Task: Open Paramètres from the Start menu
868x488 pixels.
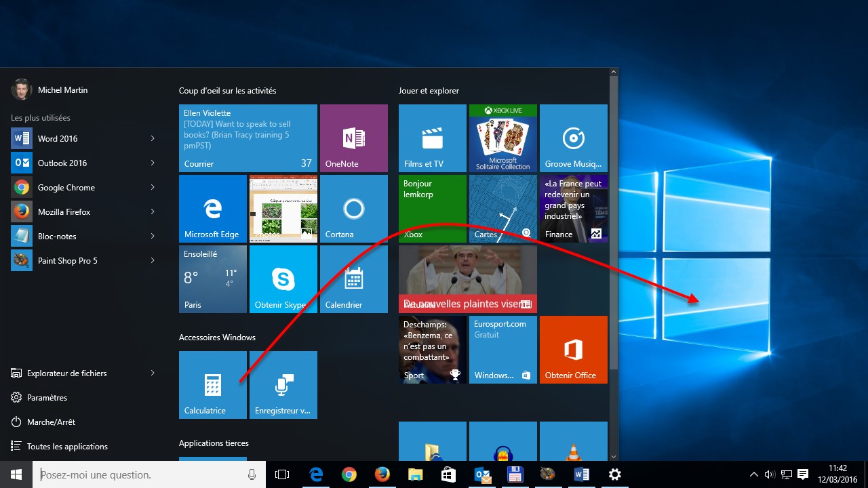Action: coord(47,397)
